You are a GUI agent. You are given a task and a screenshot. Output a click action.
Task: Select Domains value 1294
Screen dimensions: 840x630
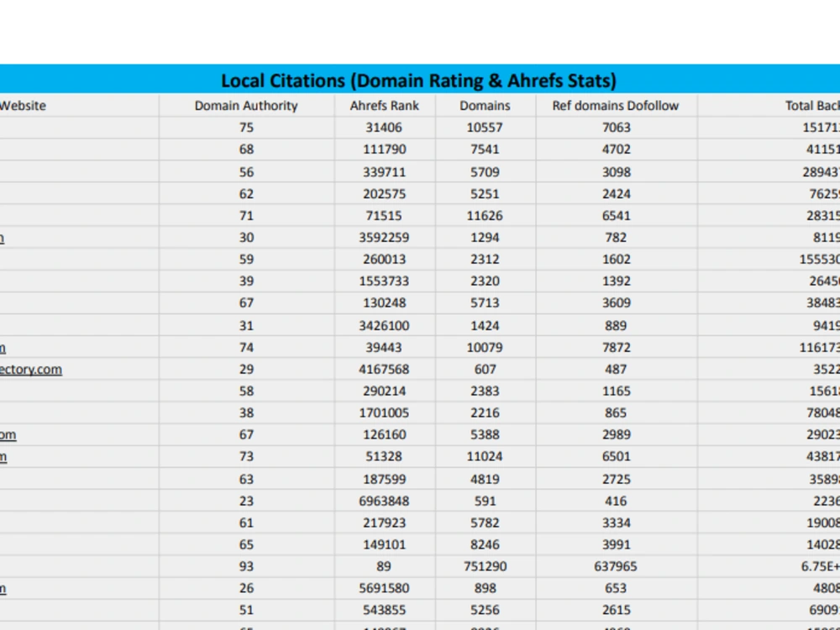(x=485, y=238)
